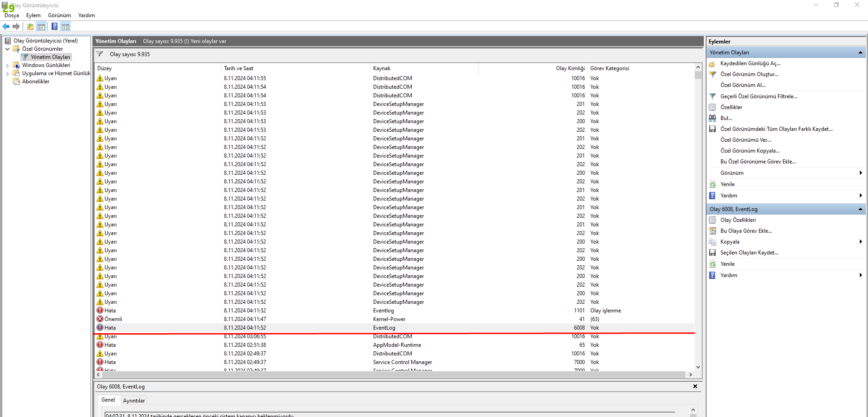The width and height of the screenshot is (868, 417).
Task: Click the horizontal scrollbar left arrow
Action: pos(98,375)
